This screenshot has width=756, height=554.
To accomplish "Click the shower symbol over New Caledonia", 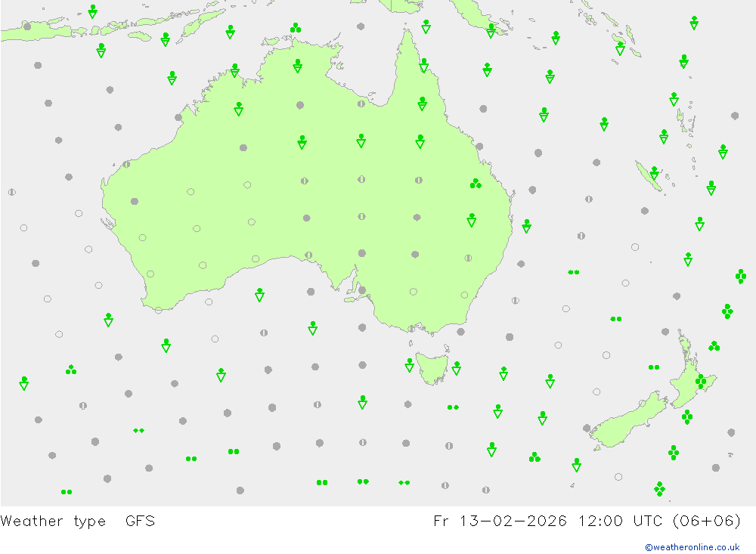I will coord(654,172).
